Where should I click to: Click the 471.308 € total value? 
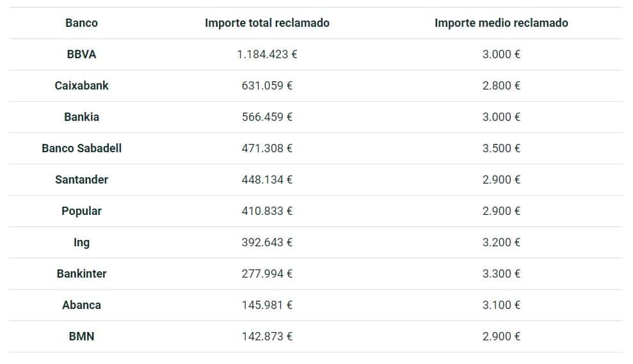pos(267,148)
